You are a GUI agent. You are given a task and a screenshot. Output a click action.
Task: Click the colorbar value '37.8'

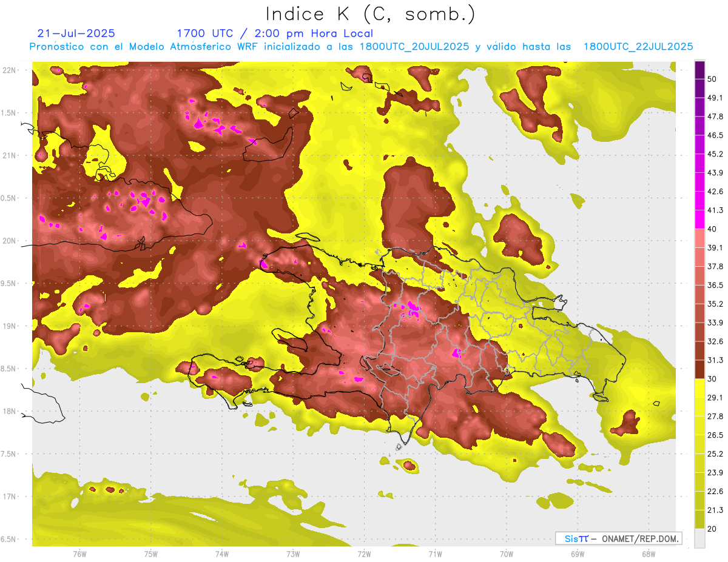click(x=715, y=266)
